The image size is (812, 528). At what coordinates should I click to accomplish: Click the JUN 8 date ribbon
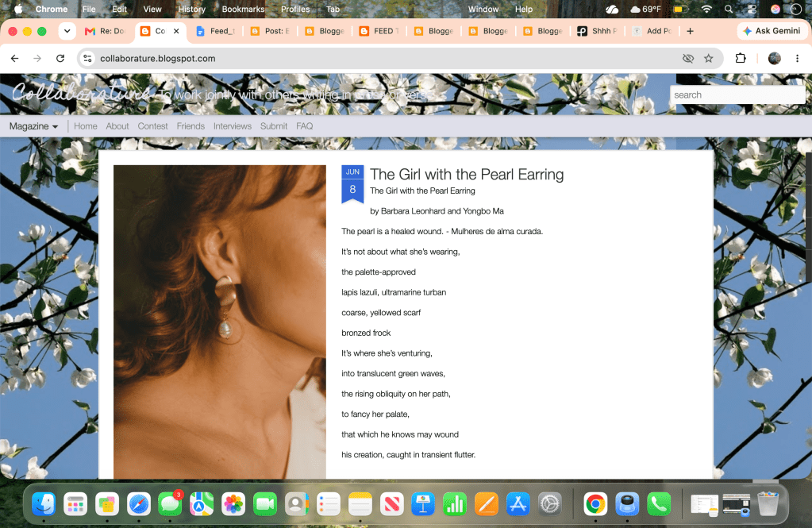[x=352, y=184]
